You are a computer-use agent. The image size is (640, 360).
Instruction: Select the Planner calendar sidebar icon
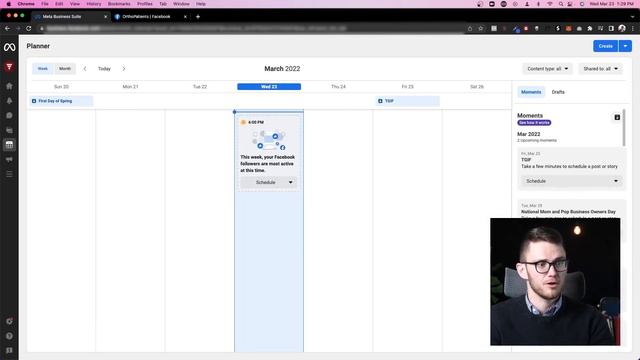click(9, 145)
